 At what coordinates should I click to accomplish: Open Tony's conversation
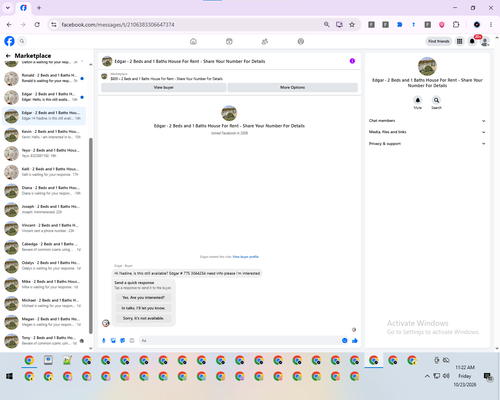point(44,341)
